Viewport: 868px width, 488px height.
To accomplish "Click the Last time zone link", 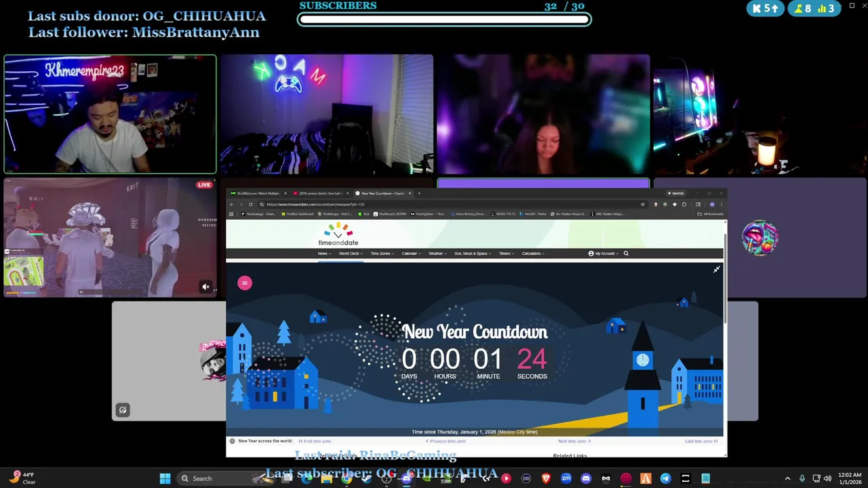I will 701,441.
